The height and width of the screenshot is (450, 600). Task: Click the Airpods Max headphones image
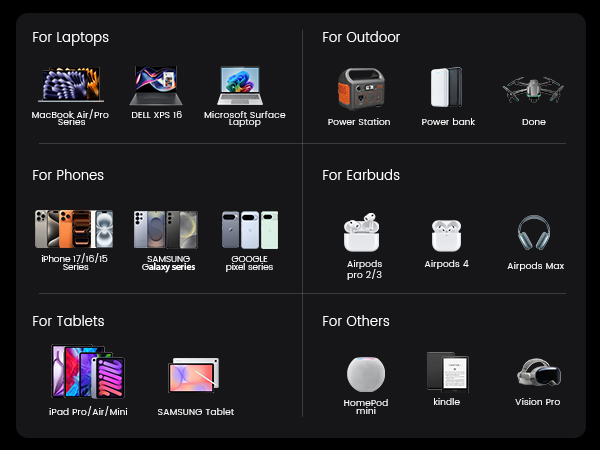pyautogui.click(x=534, y=233)
